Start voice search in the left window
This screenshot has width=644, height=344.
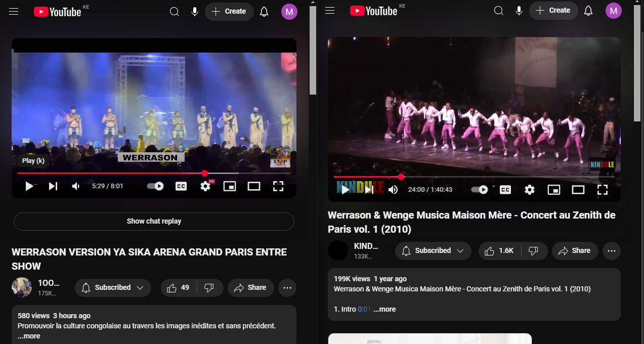click(195, 11)
